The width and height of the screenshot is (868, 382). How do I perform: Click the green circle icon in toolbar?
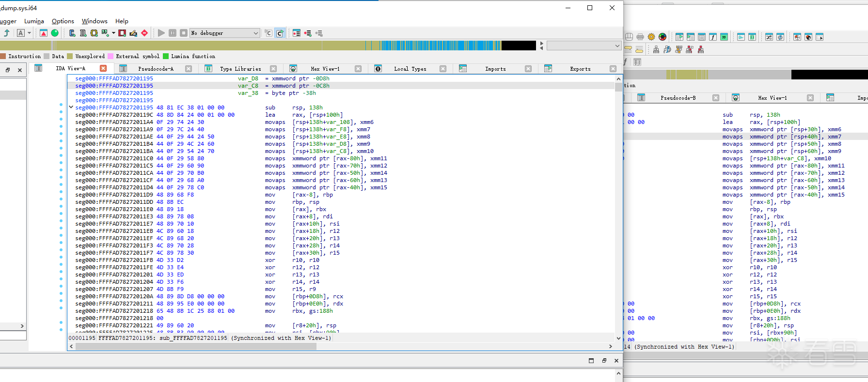(55, 33)
